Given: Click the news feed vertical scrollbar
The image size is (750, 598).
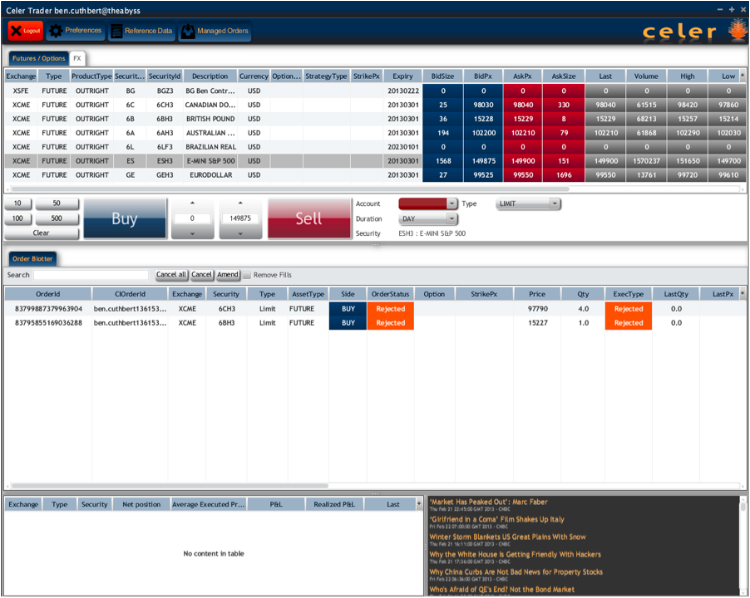Looking at the screenshot, I should [x=743, y=506].
